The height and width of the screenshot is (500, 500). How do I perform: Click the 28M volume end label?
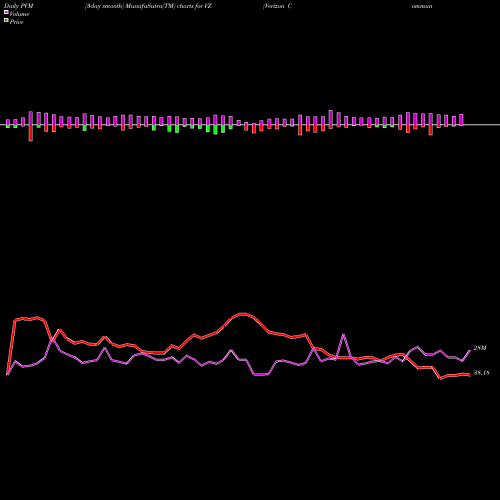pos(480,348)
